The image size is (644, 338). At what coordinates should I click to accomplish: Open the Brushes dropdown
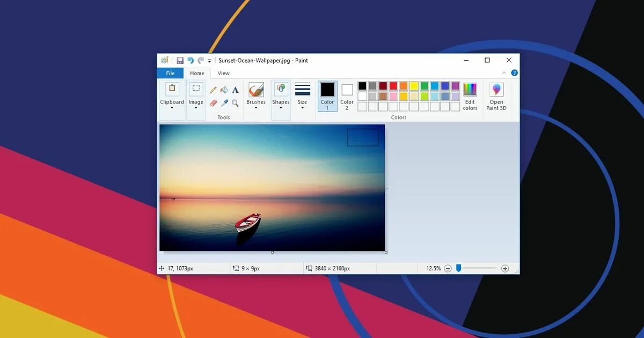(256, 97)
